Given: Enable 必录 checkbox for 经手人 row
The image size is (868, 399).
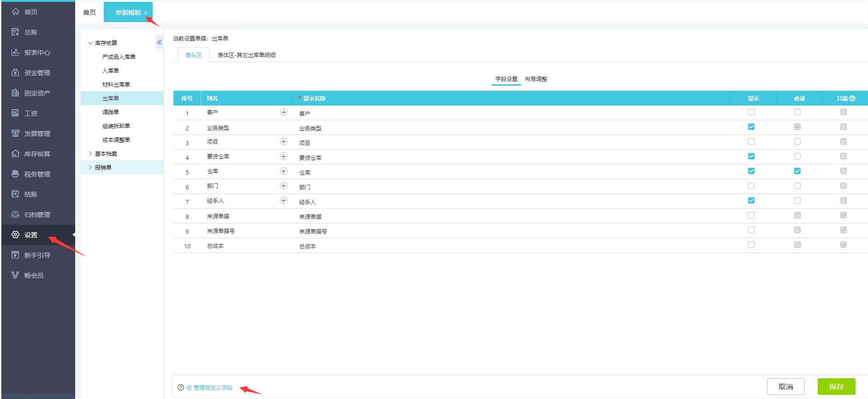Looking at the screenshot, I should [797, 200].
